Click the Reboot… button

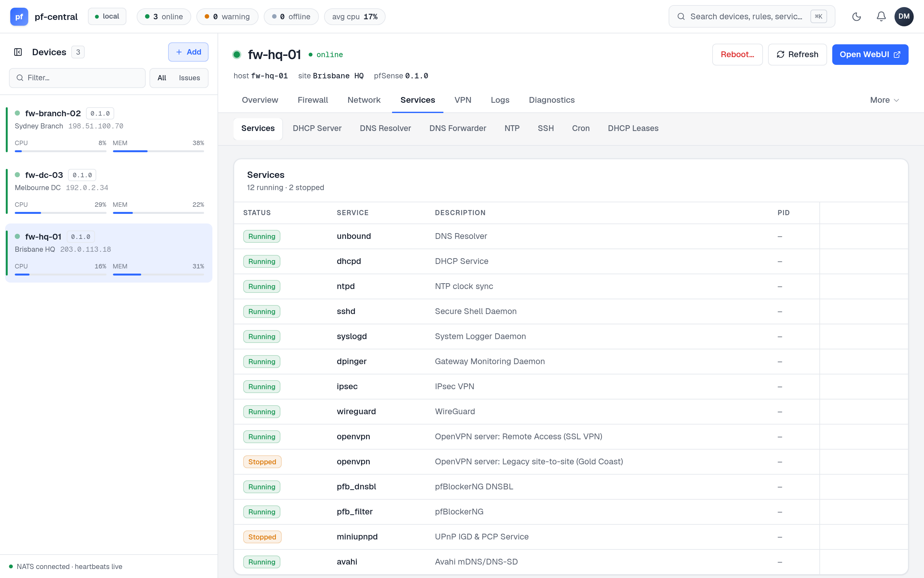(737, 54)
